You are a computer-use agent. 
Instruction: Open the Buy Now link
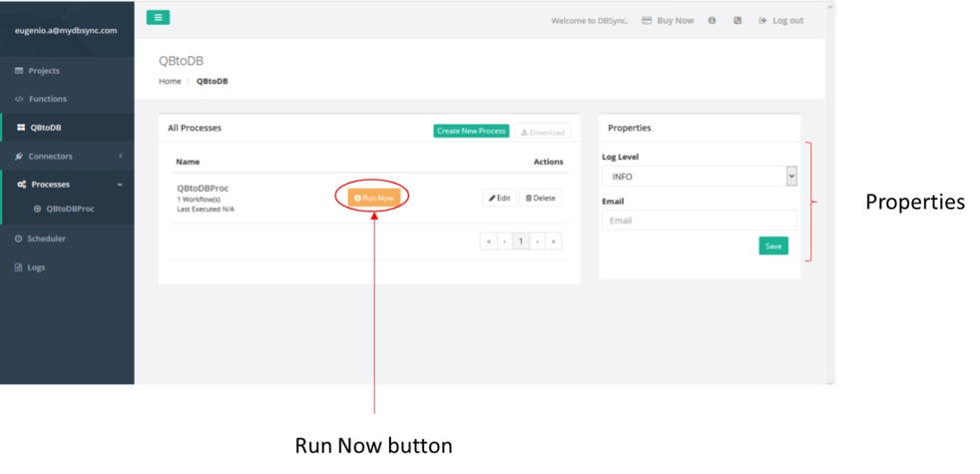(668, 20)
